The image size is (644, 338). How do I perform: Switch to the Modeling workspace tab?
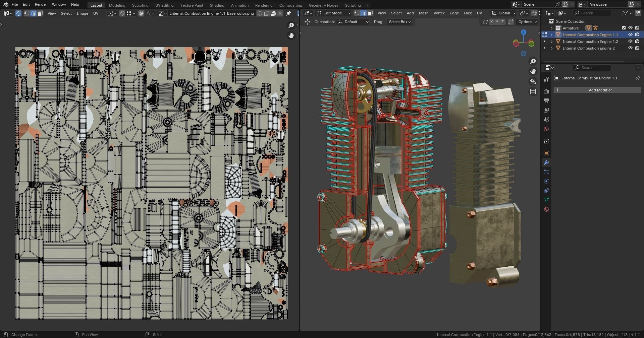point(117,5)
